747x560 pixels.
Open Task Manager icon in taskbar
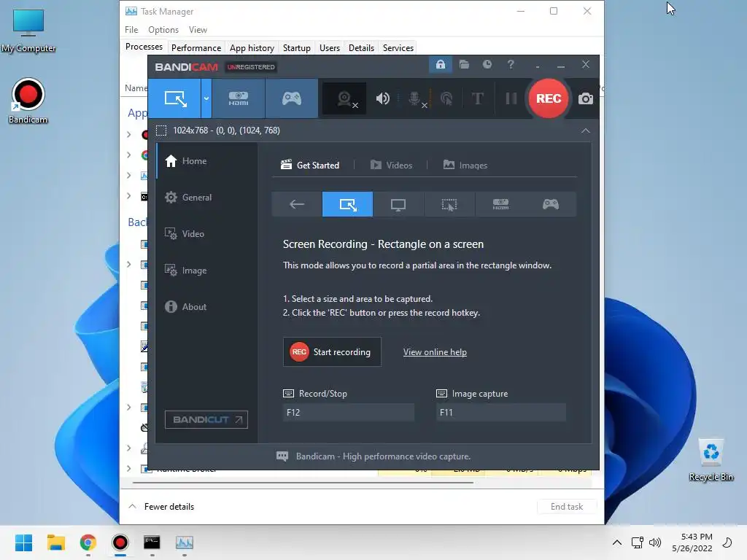pos(185,542)
